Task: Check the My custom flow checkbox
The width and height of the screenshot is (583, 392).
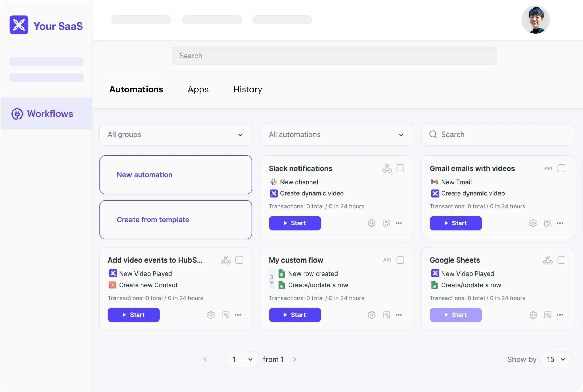Action: pos(400,260)
